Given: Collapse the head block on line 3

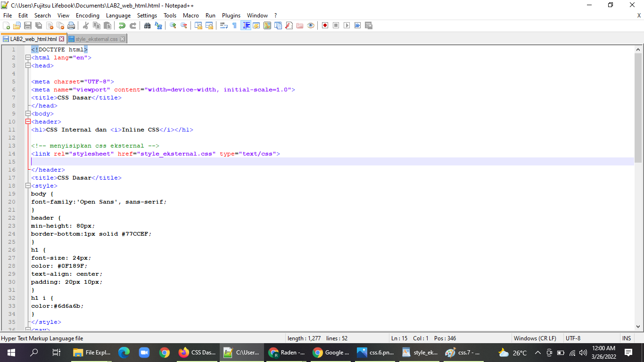Looking at the screenshot, I should [28, 66].
